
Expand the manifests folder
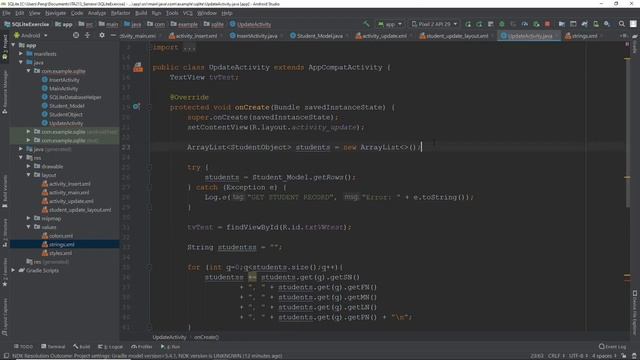(x=21, y=53)
